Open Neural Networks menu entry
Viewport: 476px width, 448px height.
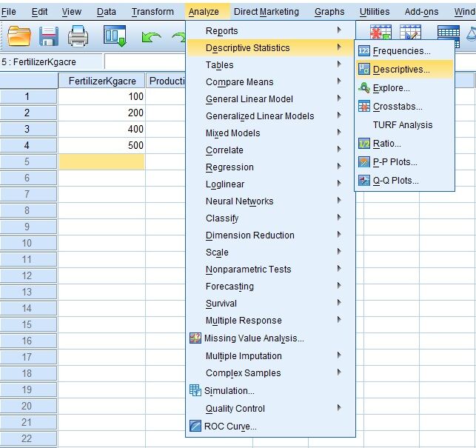pos(270,201)
